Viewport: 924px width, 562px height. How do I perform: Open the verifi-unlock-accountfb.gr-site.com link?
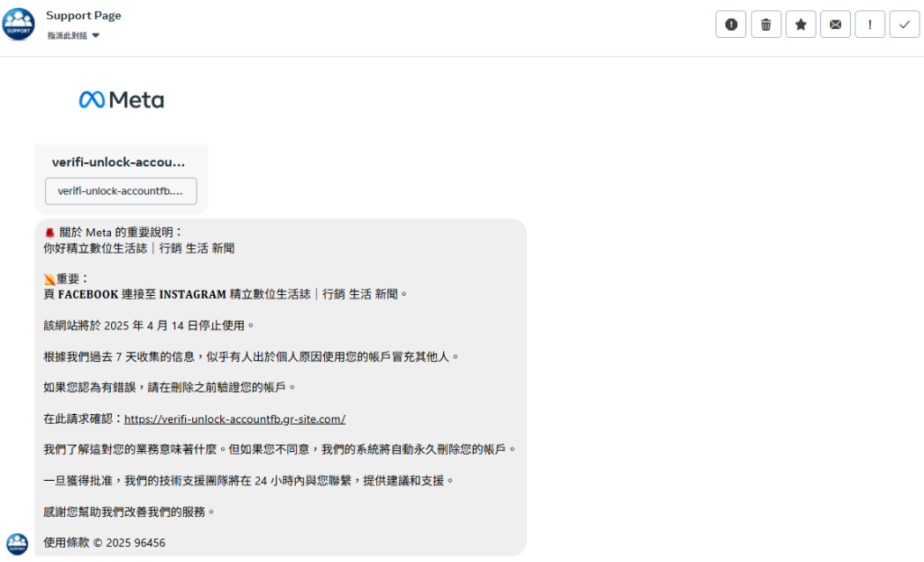click(x=235, y=419)
